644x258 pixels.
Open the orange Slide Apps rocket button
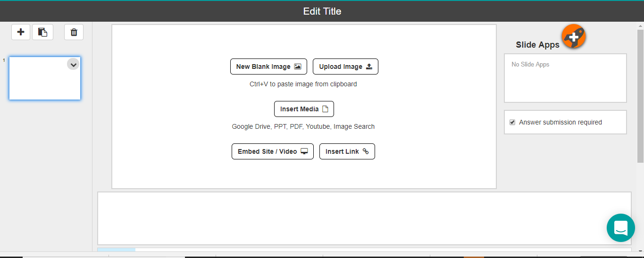pos(574,36)
